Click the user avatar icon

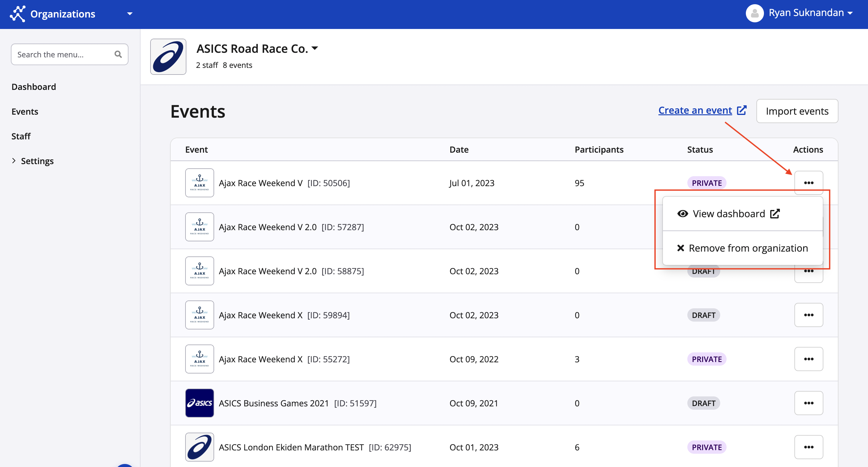(x=754, y=13)
